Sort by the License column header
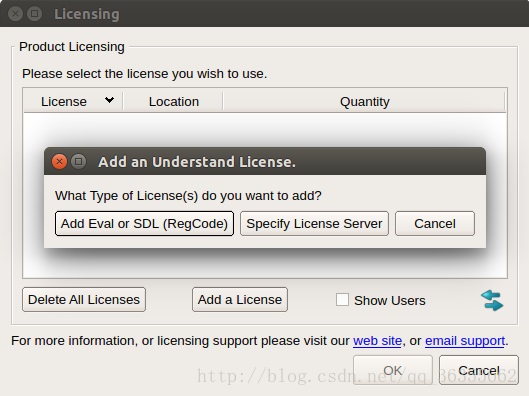This screenshot has width=529, height=396. point(73,102)
